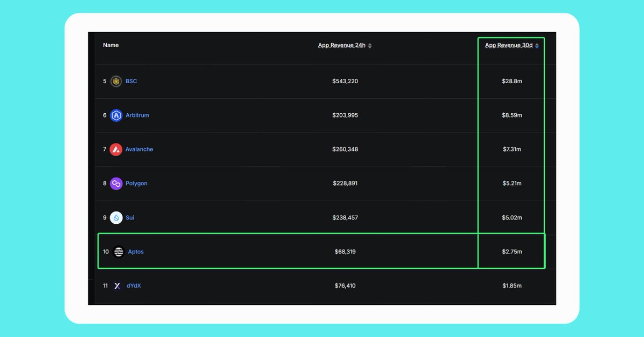Click the Avalanche red logo icon
Screen dimensions: 644x337
click(x=116, y=150)
